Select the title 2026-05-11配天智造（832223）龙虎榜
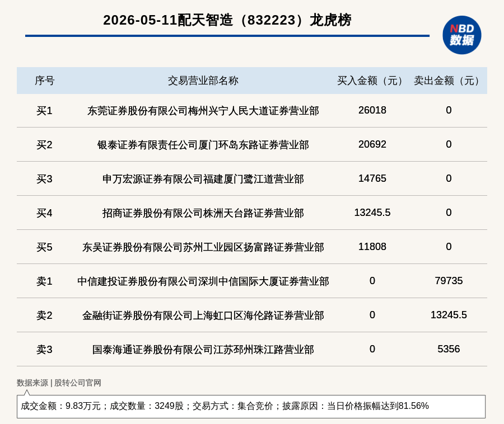Viewport: 504px width, 424px height. (x=227, y=20)
